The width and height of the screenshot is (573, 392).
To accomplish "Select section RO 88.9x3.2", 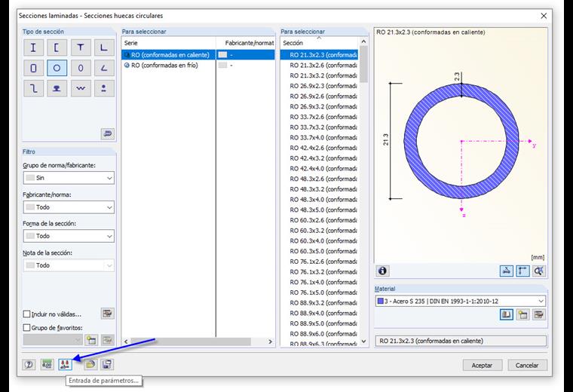I will [x=320, y=302].
